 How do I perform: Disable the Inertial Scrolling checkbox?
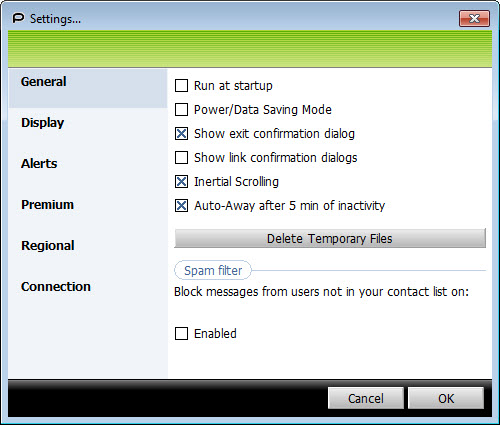point(181,182)
